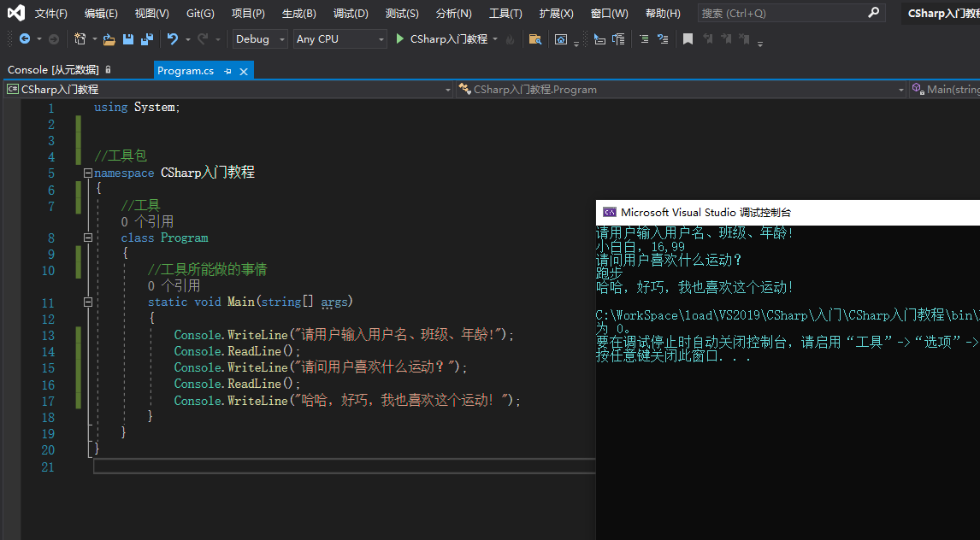Click the Hot Reload flame icon
980x540 pixels.
[x=510, y=39]
